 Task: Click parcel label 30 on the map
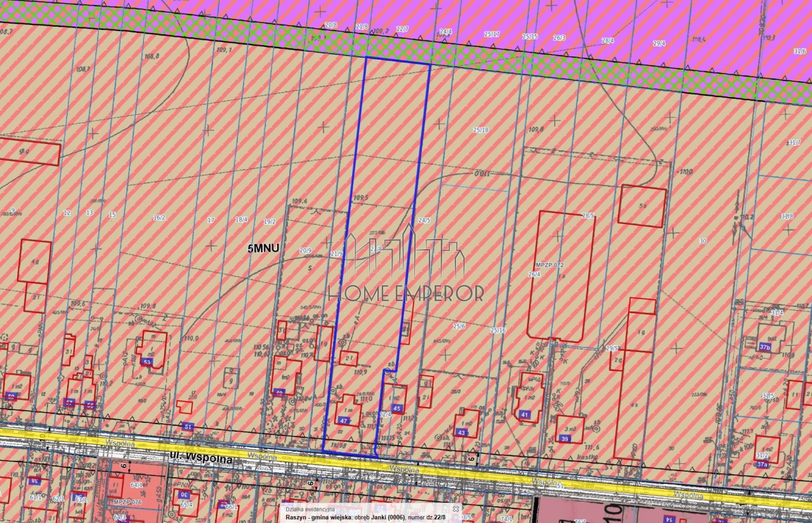[702, 241]
